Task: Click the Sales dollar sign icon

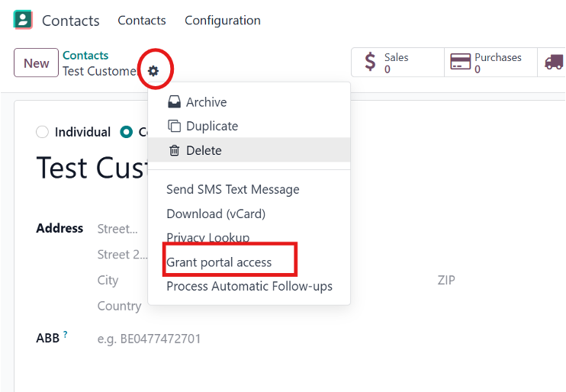Action: point(371,63)
